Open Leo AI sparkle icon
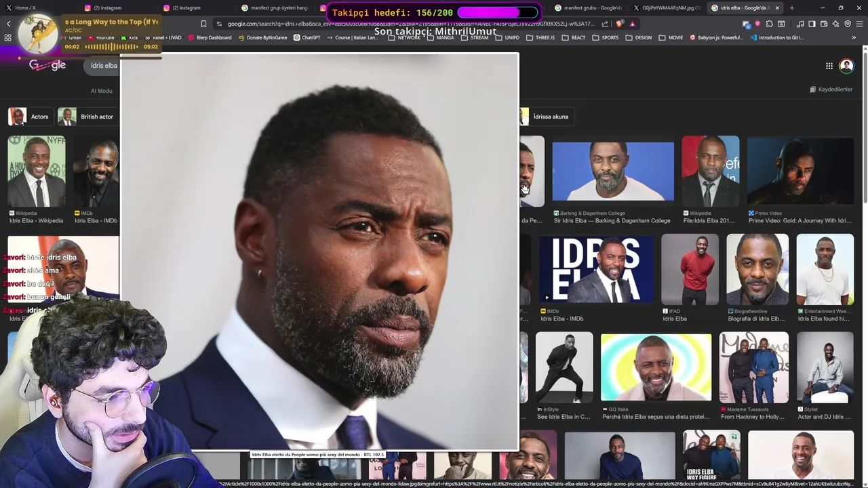The width and height of the screenshot is (868, 488). [835, 24]
